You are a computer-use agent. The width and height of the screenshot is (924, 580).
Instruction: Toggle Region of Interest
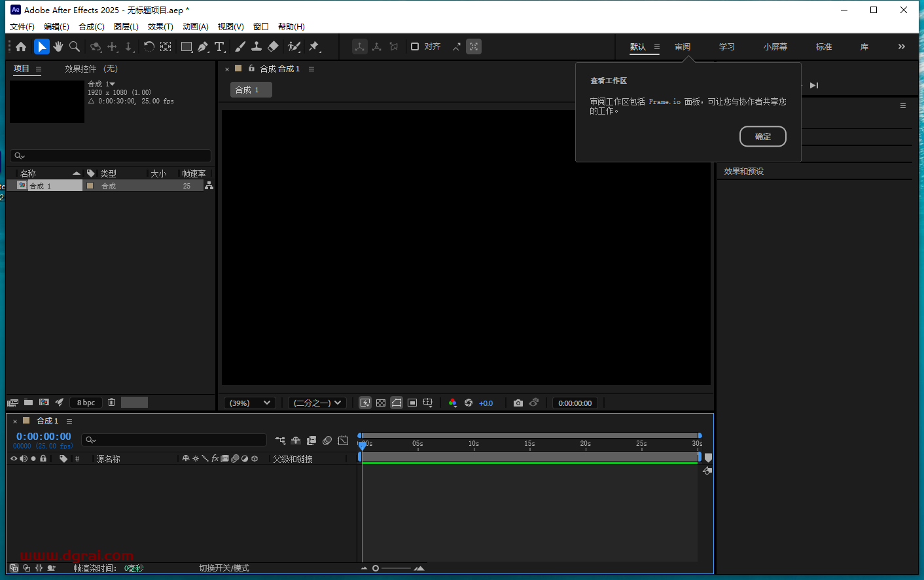(x=412, y=403)
